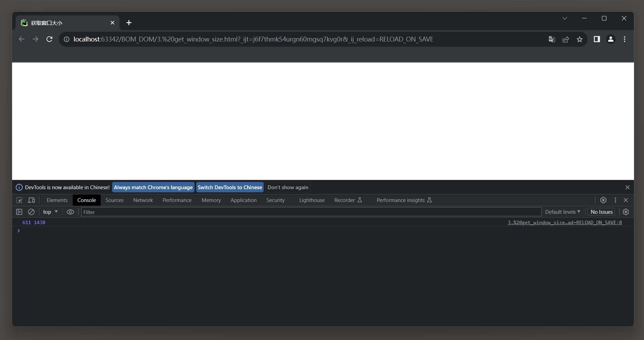Switch to the Console panel

[x=87, y=200]
